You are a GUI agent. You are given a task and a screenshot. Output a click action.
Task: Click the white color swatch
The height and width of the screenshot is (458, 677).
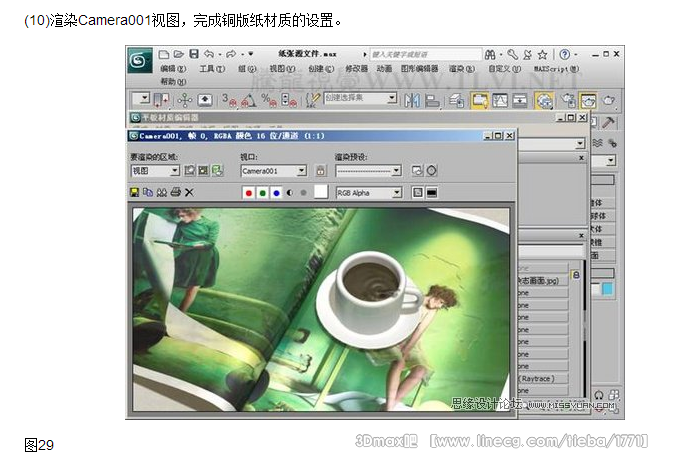pos(321,192)
